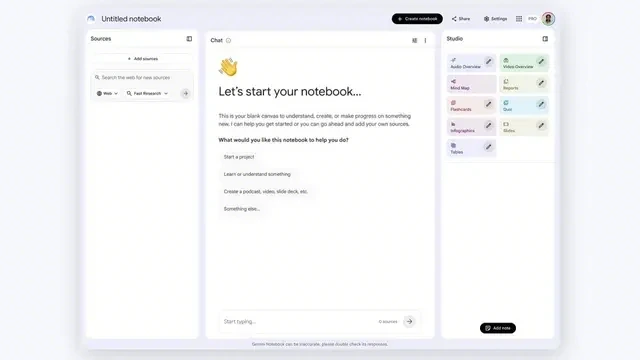Create a Mind Map

click(471, 84)
